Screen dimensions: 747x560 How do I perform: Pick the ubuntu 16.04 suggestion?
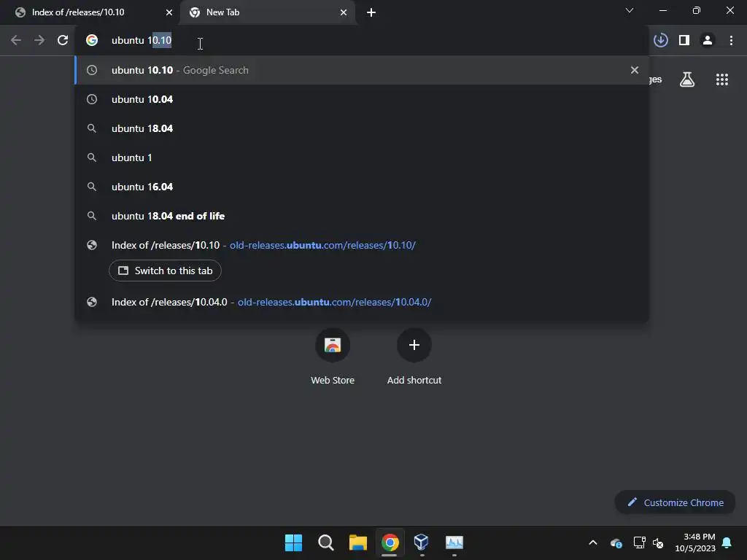[x=362, y=187]
